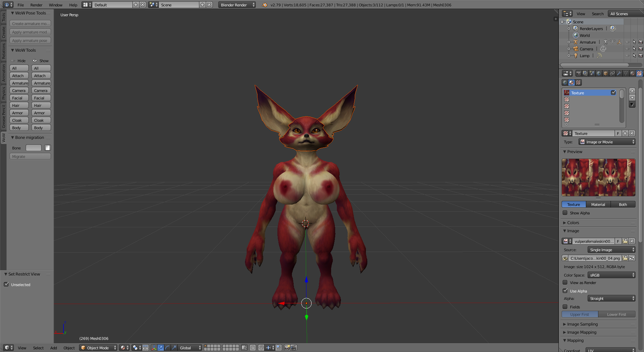This screenshot has width=644, height=352.
Task: Open the texture properties tab (checker icon)
Action: click(x=639, y=74)
